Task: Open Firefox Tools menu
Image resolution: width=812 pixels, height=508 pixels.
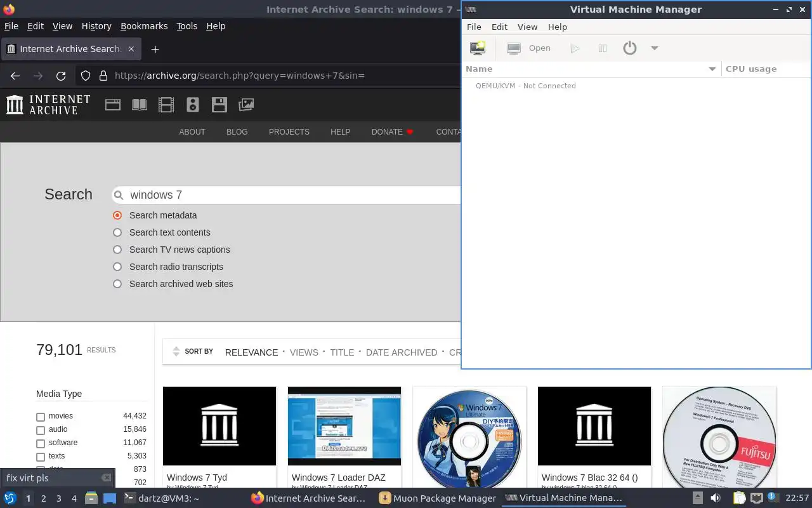Action: pos(187,26)
